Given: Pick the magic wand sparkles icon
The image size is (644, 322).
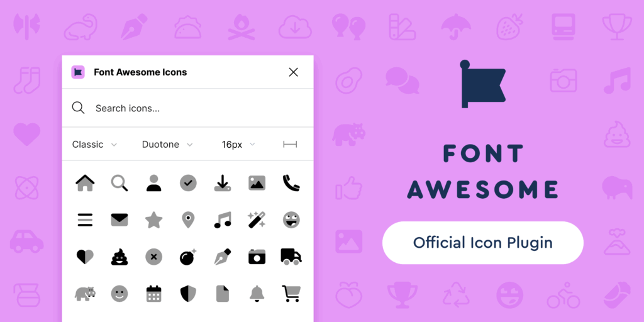Looking at the screenshot, I should coord(257,220).
